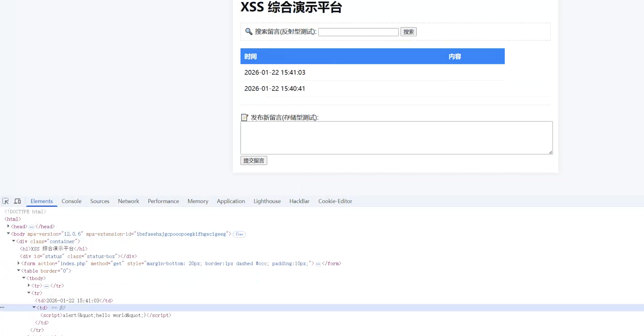
Task: Click the new message textarea
Action: (x=397, y=138)
